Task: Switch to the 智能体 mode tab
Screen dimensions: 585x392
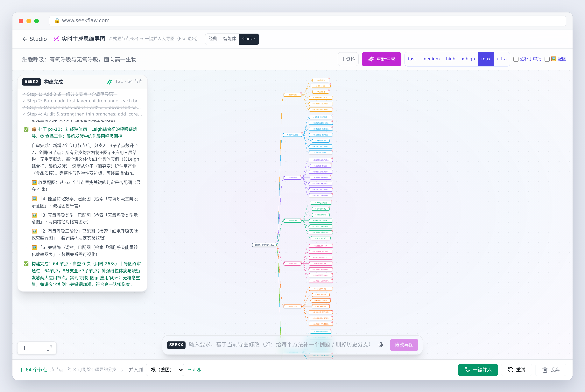Action: pos(229,39)
